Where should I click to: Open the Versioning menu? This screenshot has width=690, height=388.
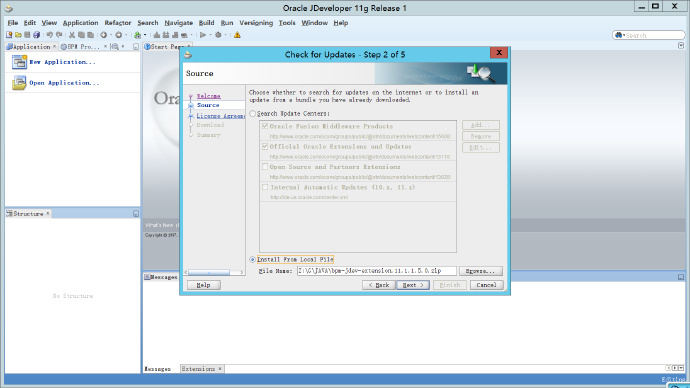point(256,23)
